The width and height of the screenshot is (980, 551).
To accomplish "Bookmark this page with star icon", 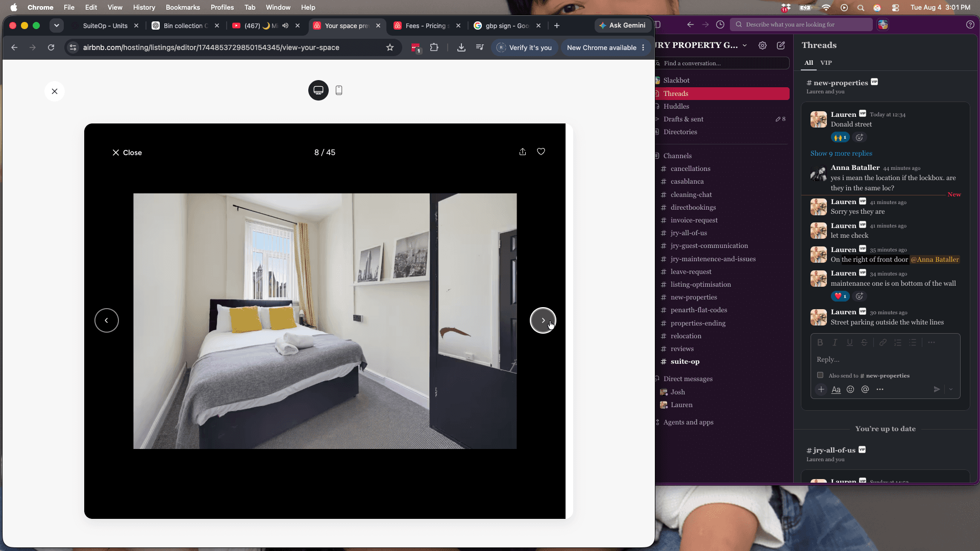I will tap(390, 47).
